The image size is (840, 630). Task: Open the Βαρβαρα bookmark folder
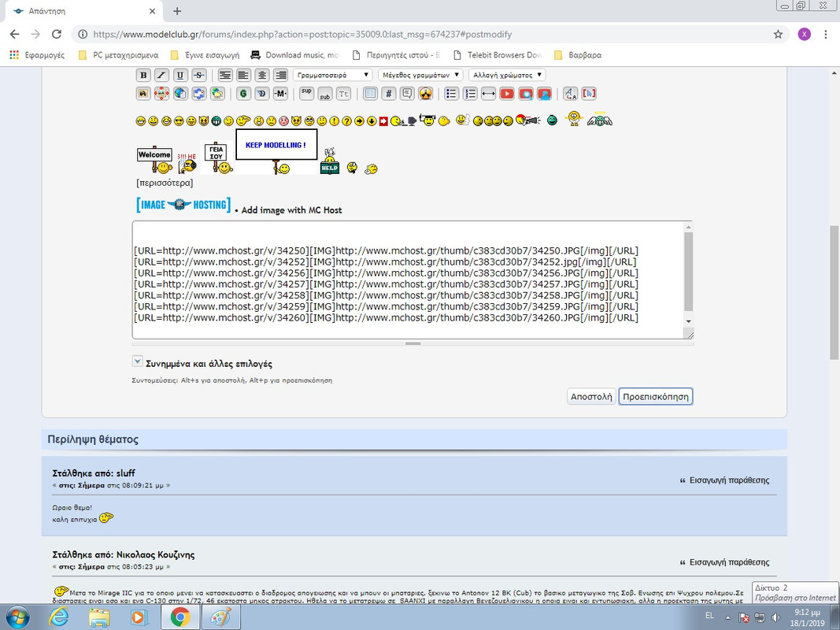pyautogui.click(x=578, y=55)
